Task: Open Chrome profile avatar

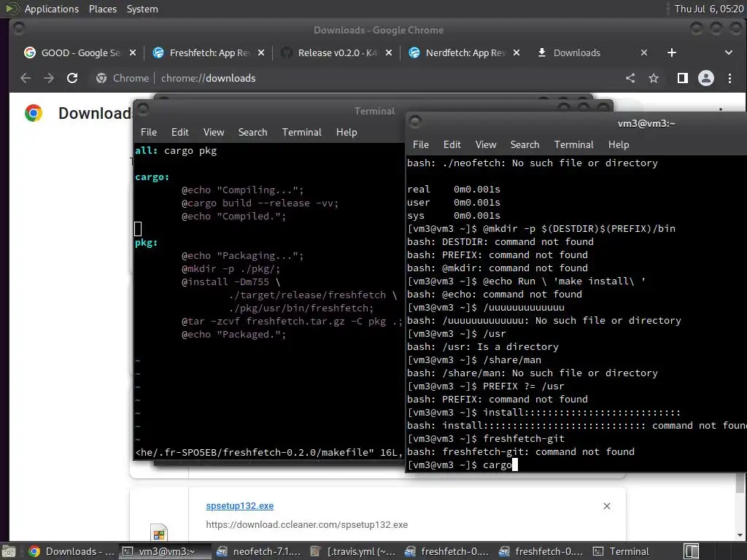Action: click(706, 78)
